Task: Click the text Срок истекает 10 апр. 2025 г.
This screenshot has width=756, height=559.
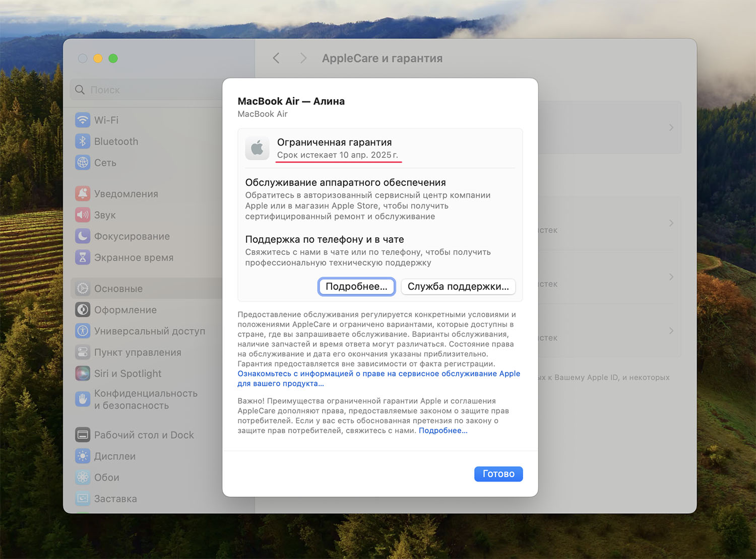Action: [x=338, y=155]
